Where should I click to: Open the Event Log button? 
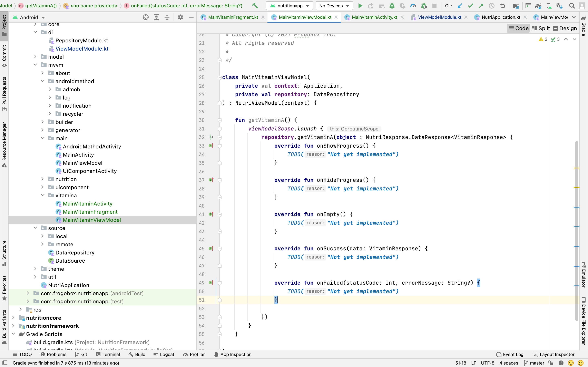510,354
